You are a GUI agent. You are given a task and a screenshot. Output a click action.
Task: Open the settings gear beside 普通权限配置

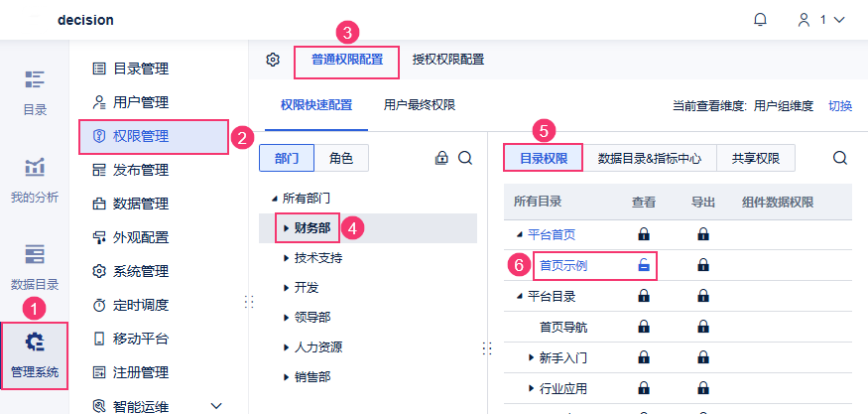(x=273, y=60)
